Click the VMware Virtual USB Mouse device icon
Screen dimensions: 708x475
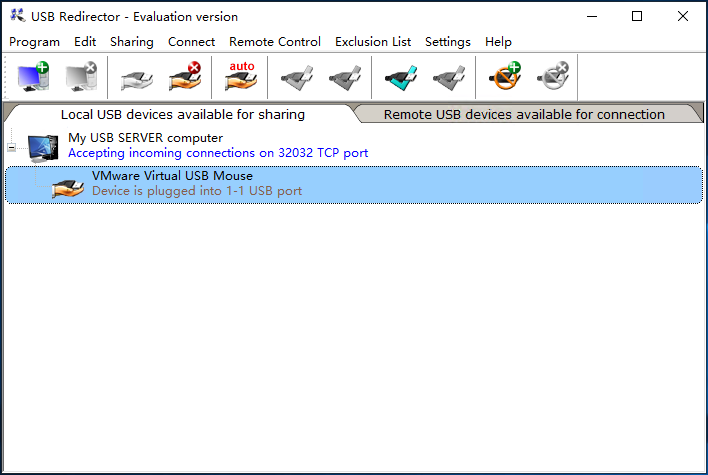coord(68,188)
